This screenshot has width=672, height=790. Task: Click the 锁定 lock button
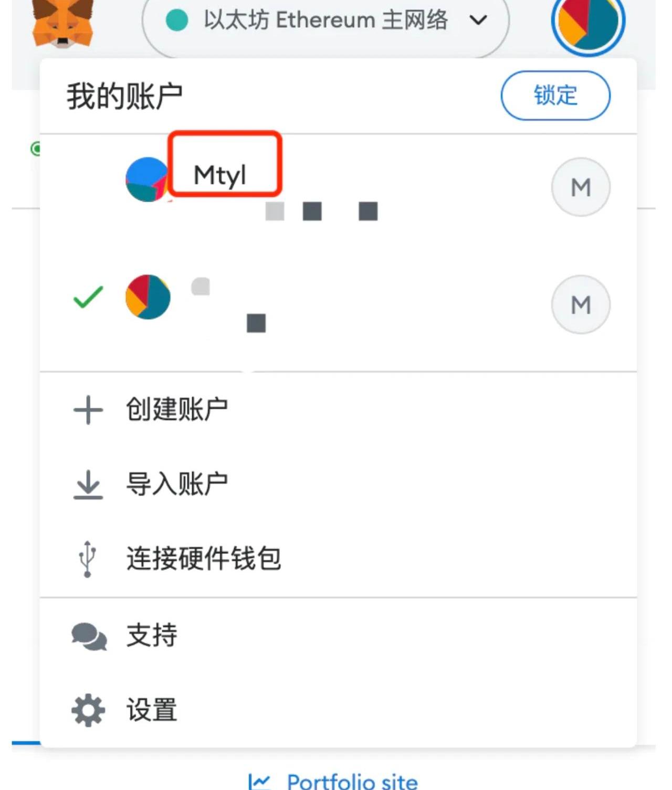click(x=555, y=96)
